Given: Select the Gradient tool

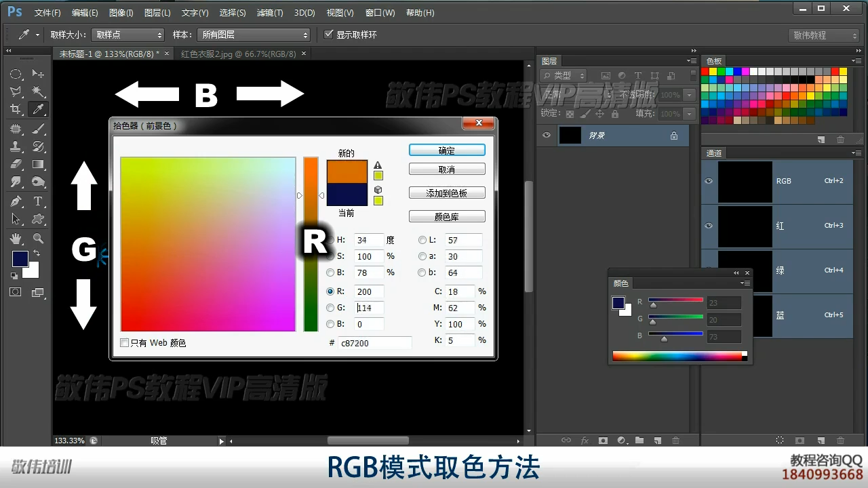Looking at the screenshot, I should tap(38, 164).
